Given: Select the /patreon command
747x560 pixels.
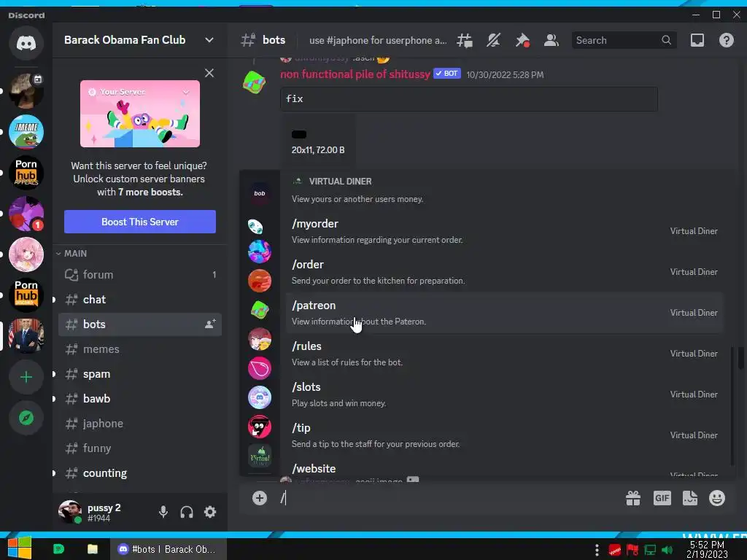Looking at the screenshot, I should (505, 313).
